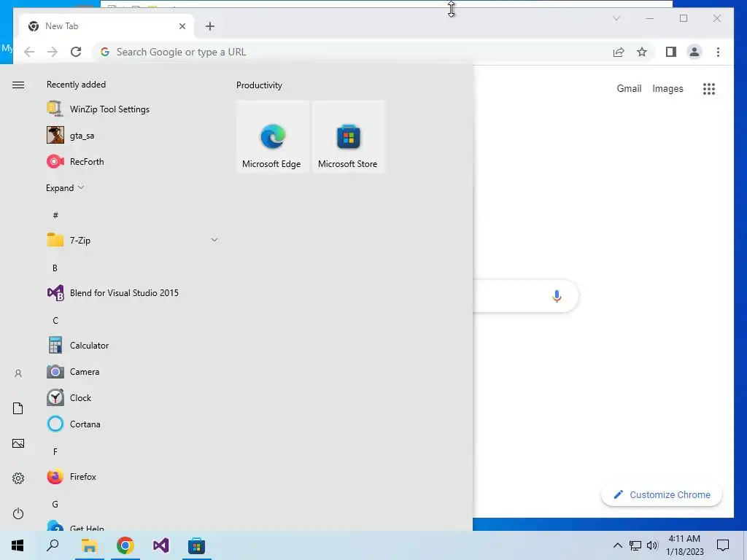
Task: Start voice search with microphone icon
Action: pos(557,296)
